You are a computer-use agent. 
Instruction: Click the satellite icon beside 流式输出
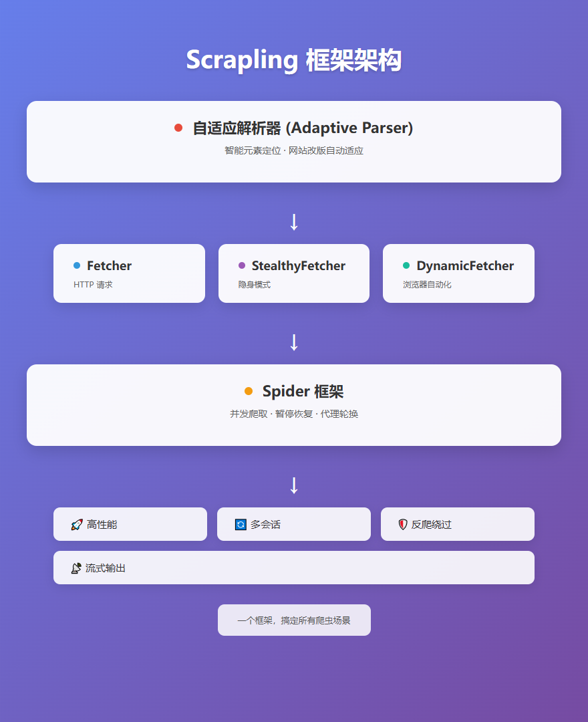coord(76,568)
